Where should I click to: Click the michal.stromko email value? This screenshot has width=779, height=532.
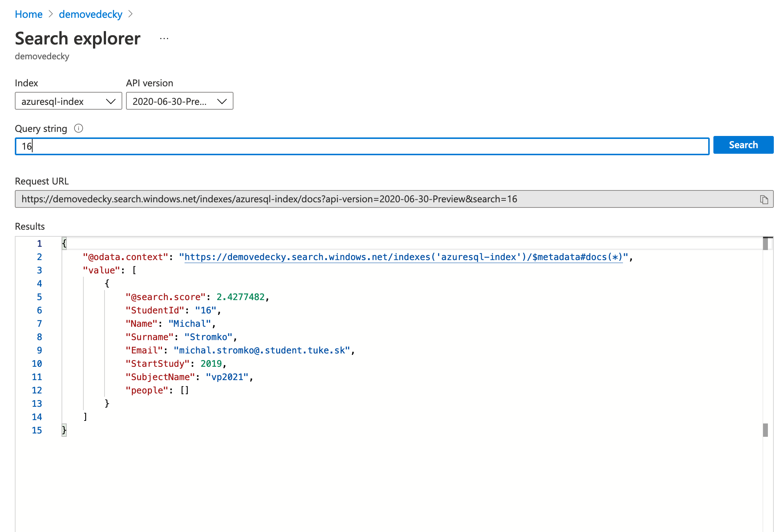[x=262, y=350]
